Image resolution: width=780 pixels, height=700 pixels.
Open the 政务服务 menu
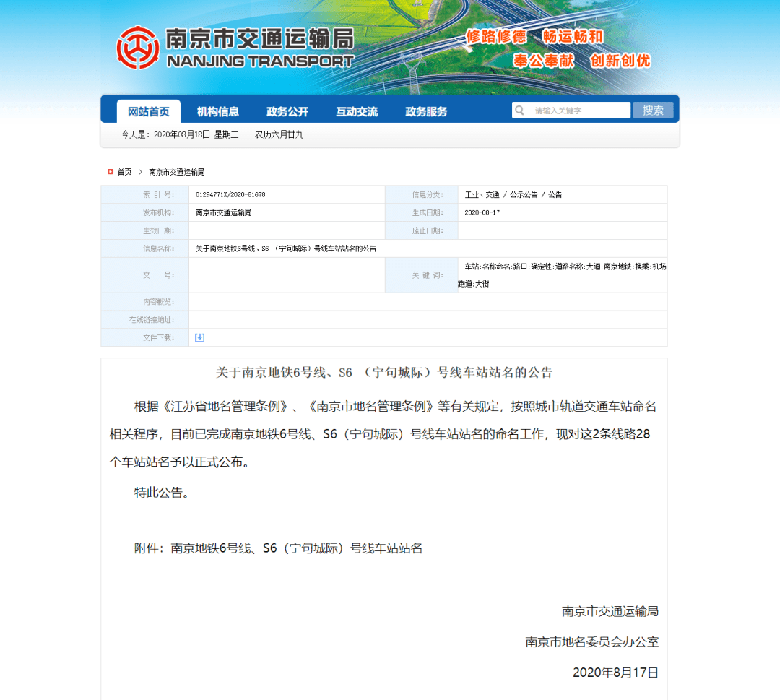pyautogui.click(x=426, y=111)
